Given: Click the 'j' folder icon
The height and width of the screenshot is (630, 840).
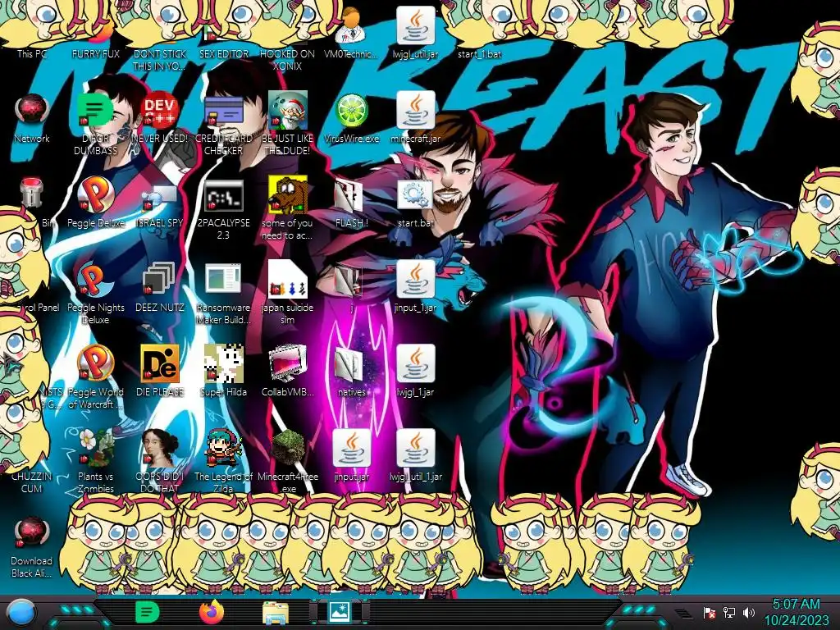Looking at the screenshot, I should point(349,281).
